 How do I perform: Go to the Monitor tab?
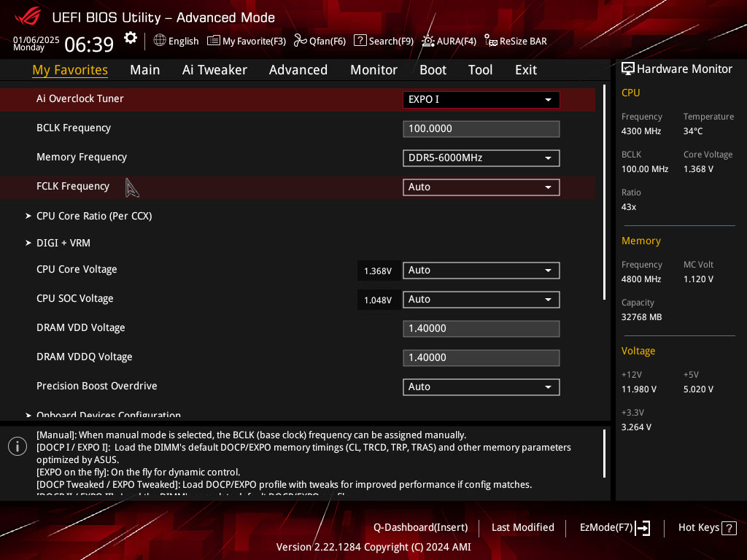pyautogui.click(x=374, y=70)
